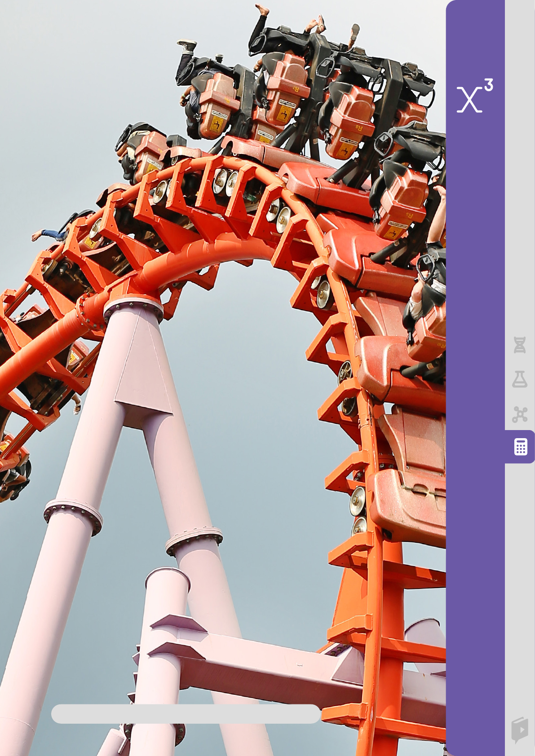Viewport: 535px width, 756px height.
Task: Click the gray rounded bar over the photo
Action: pyautogui.click(x=186, y=714)
